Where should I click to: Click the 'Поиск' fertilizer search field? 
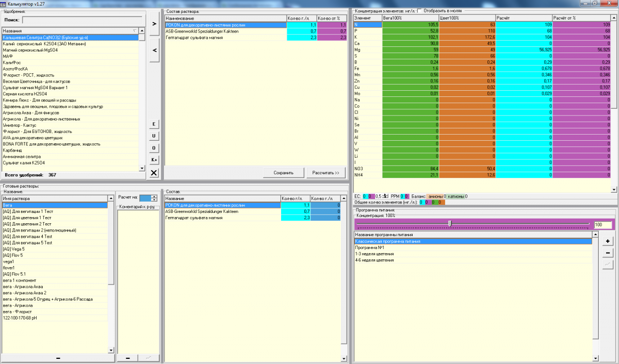[x=83, y=20]
